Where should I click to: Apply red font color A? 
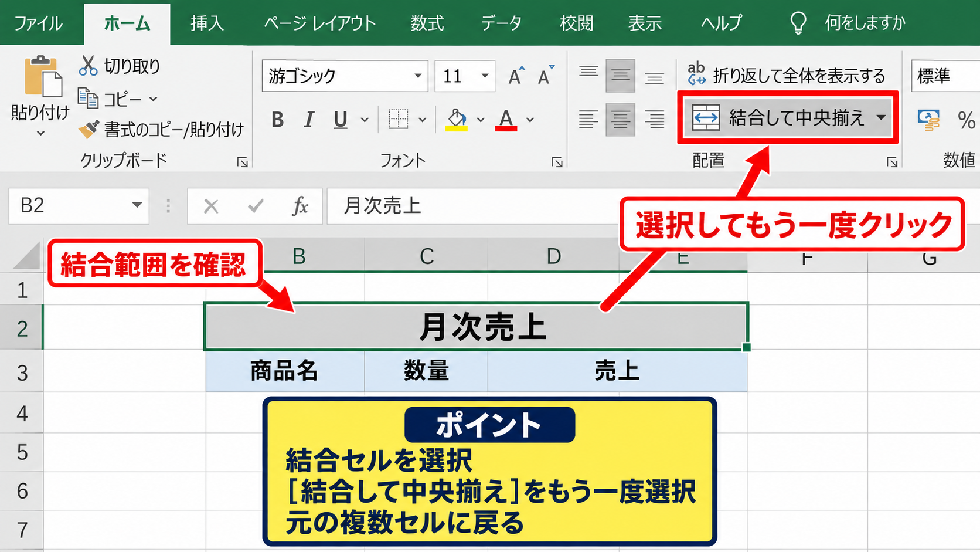[x=506, y=120]
